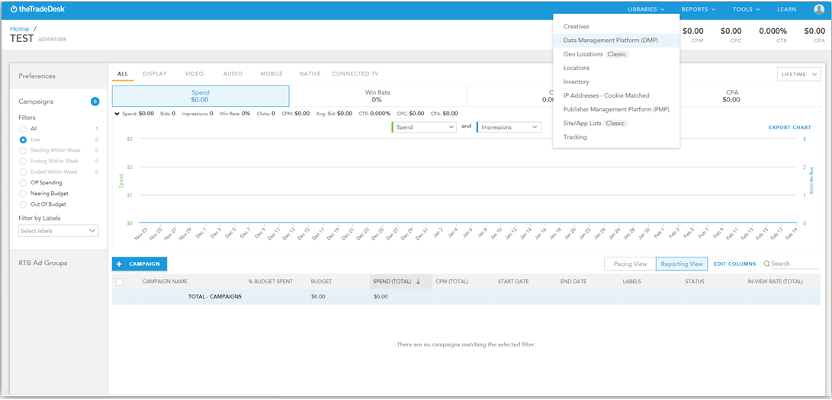
Task: Select the Win Rate metric tile
Action: pyautogui.click(x=377, y=96)
